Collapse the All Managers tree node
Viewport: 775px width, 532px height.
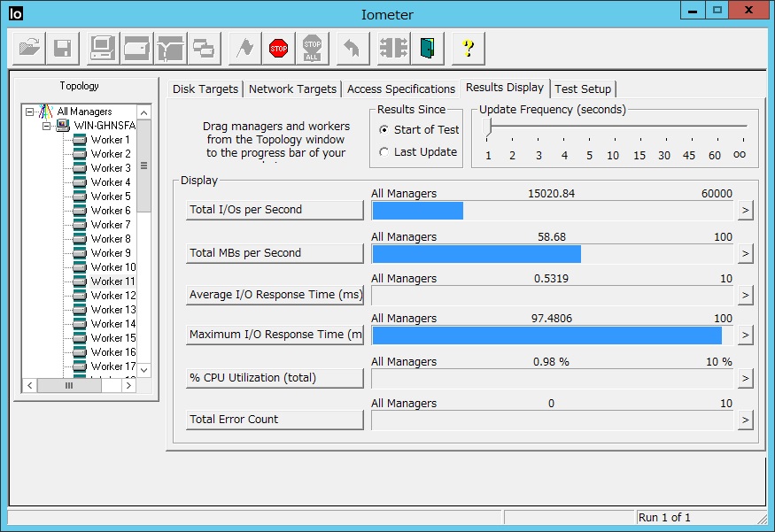click(x=30, y=112)
